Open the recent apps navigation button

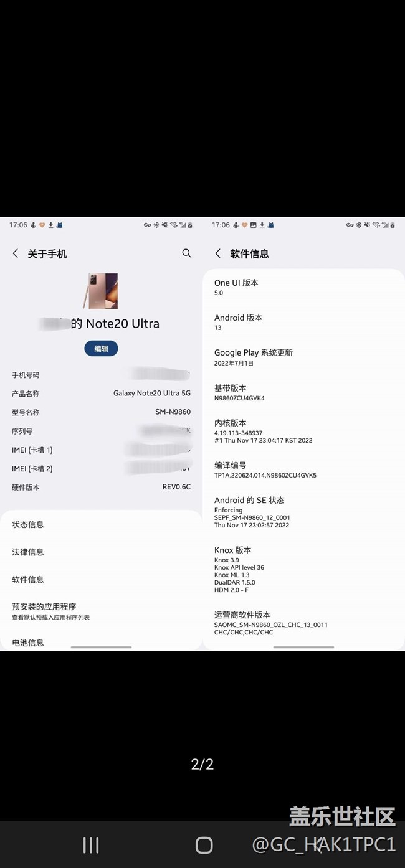[x=91, y=845]
